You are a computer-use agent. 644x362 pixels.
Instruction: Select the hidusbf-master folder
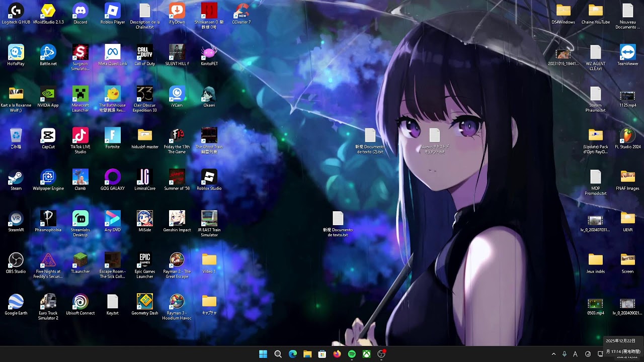[145, 139]
